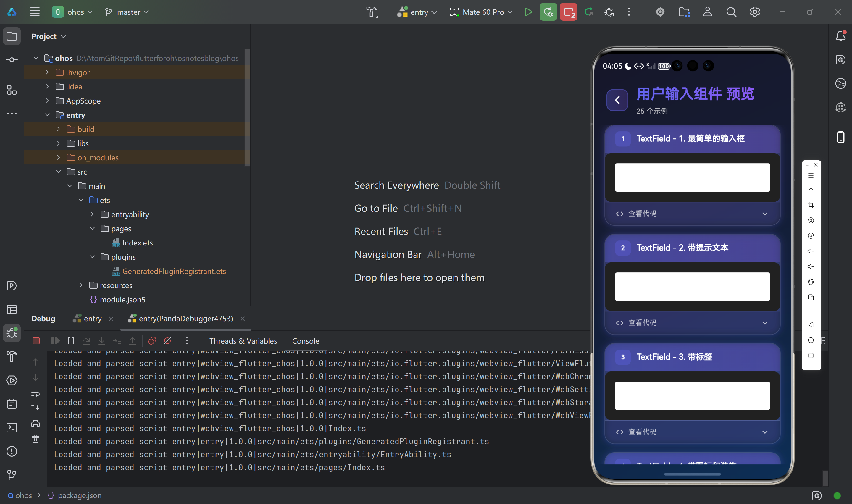This screenshot has height=504, width=852.
Task: Toggle Mute Breakpoints in debug toolbar
Action: 167,341
